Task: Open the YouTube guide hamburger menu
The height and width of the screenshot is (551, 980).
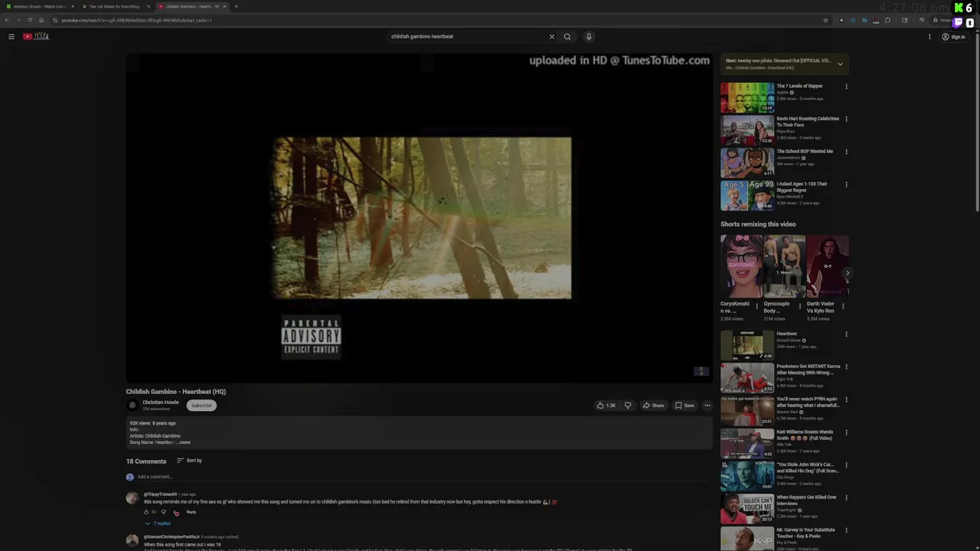Action: 11,37
